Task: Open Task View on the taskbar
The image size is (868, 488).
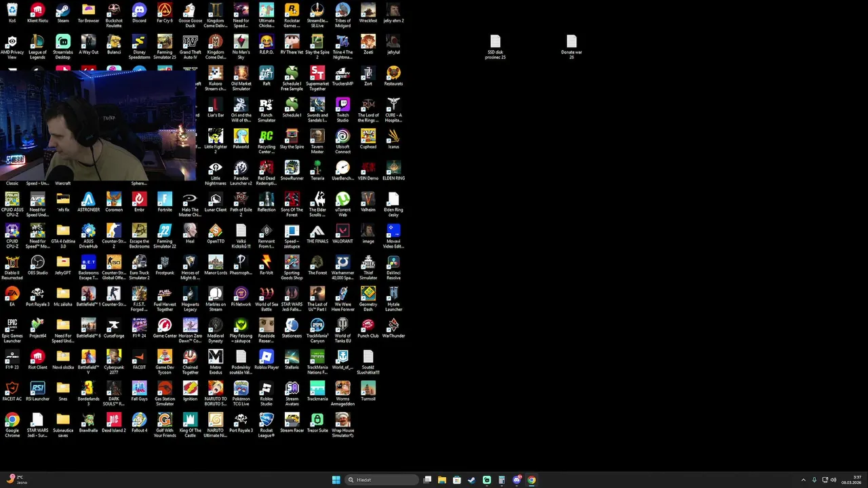Action: pos(427,480)
